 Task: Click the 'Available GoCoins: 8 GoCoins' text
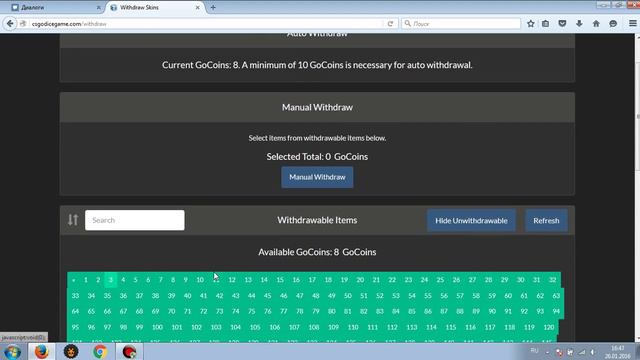317,252
